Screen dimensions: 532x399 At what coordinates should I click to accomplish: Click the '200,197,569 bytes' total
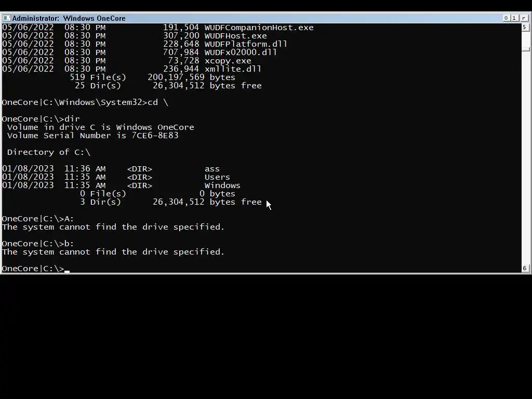[x=191, y=77]
